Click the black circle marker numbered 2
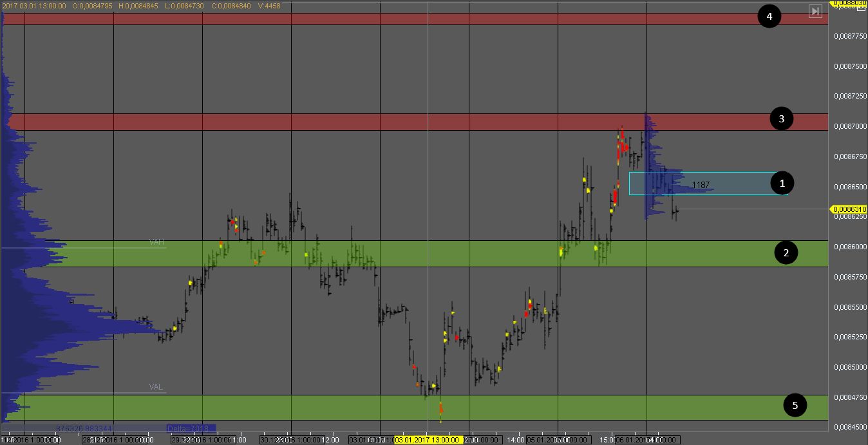The width and height of the screenshot is (868, 445). tap(786, 253)
